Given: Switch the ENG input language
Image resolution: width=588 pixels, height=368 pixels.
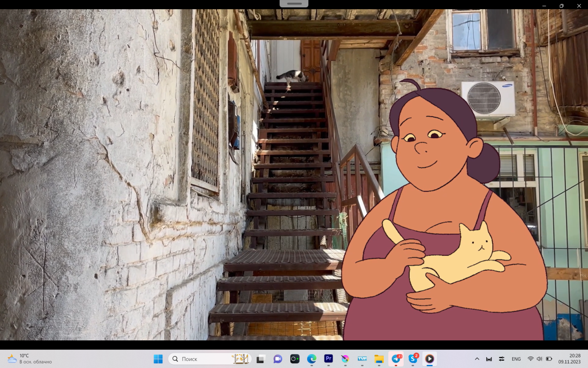Looking at the screenshot, I should (516, 359).
